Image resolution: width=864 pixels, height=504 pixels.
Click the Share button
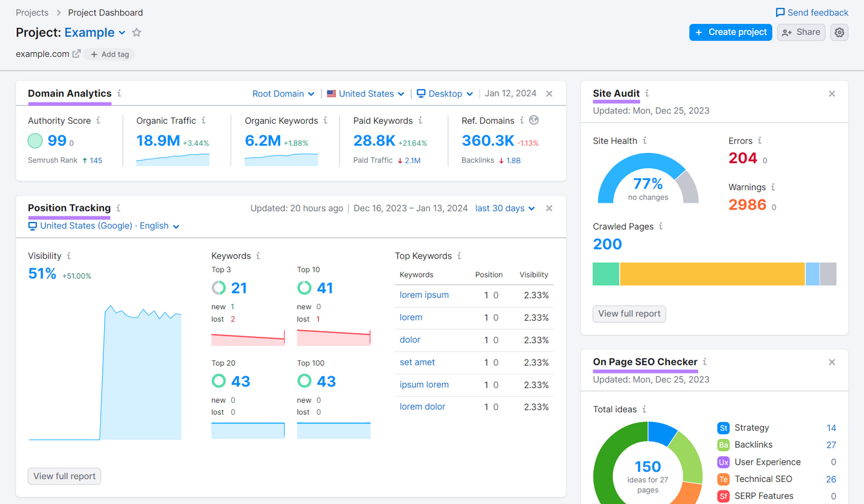[801, 32]
